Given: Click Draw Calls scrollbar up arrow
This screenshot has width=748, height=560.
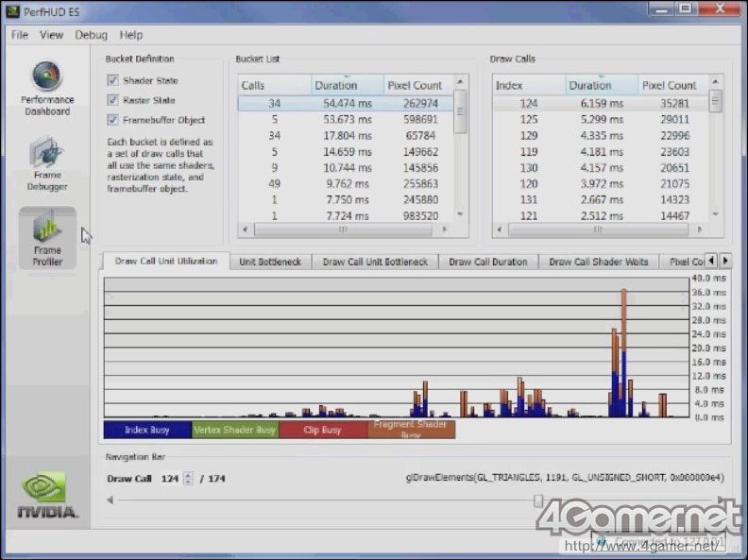Looking at the screenshot, I should coord(715,82).
